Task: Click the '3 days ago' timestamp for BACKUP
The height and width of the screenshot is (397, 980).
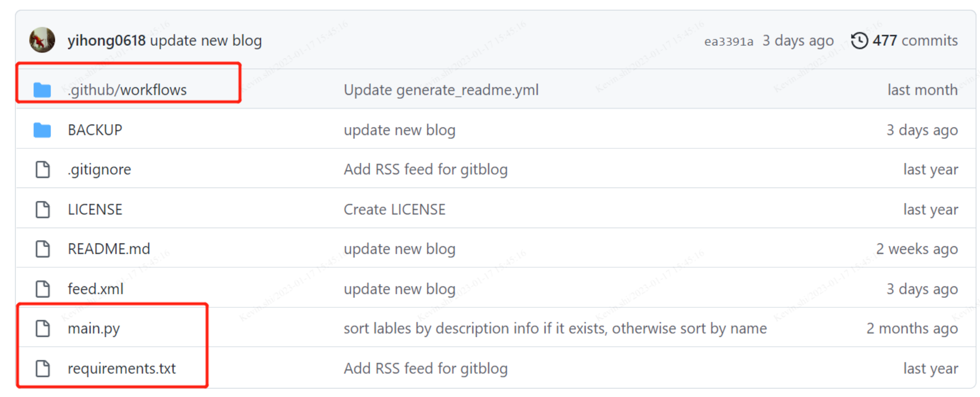Action: coord(923,129)
